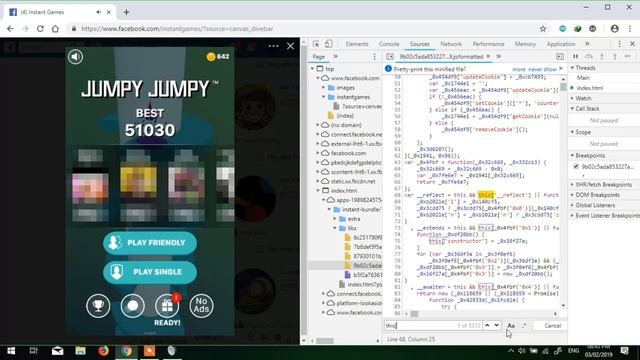Toggle Match Case (Aa) in search
640x360 pixels.
click(x=511, y=326)
